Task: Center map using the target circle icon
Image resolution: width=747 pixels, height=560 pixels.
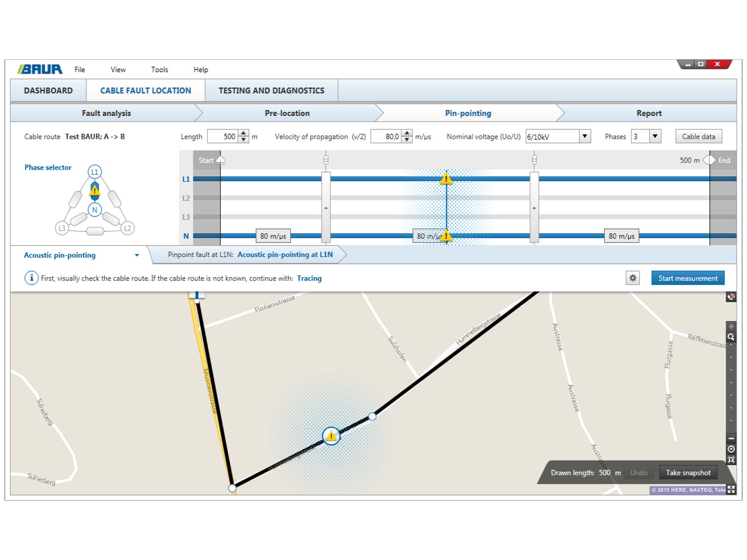Action: (731, 449)
